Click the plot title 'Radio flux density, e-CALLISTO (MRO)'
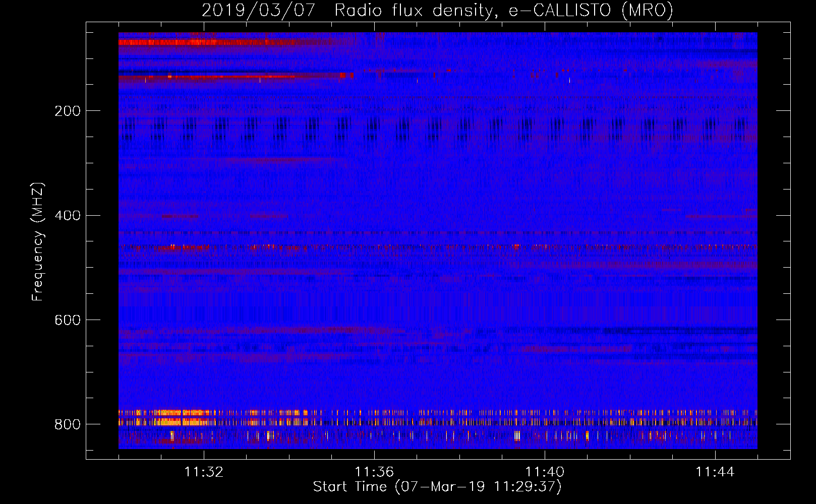 pos(504,10)
